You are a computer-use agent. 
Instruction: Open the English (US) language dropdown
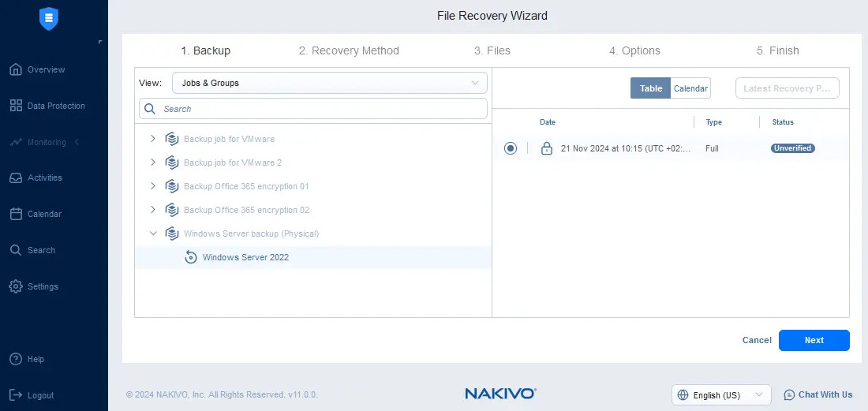(x=721, y=394)
